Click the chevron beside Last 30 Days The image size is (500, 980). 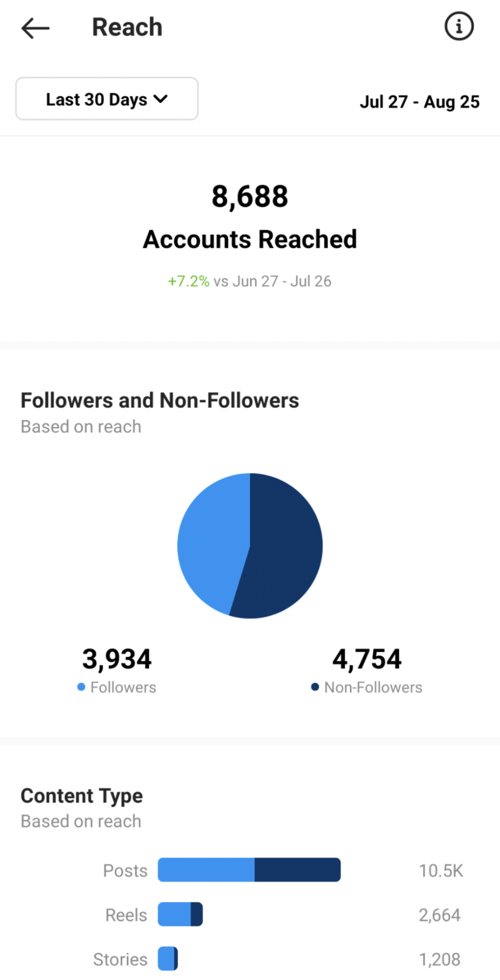[x=161, y=99]
